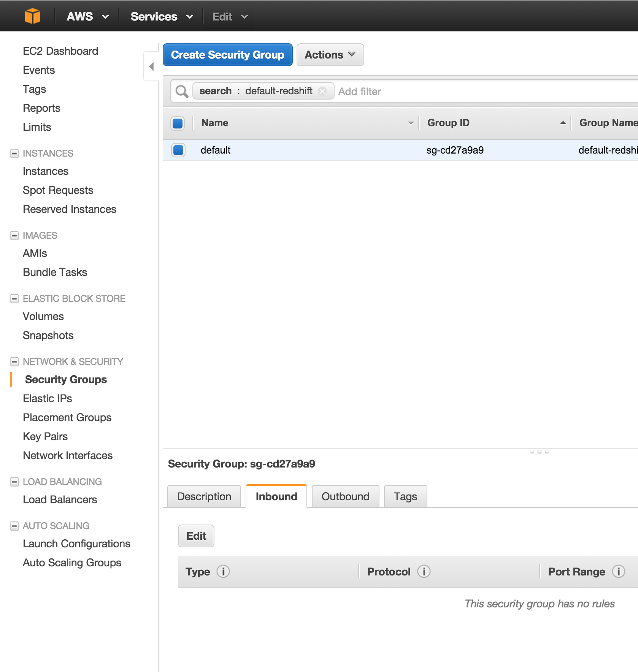
Task: Open Network Interfaces
Action: coord(68,455)
